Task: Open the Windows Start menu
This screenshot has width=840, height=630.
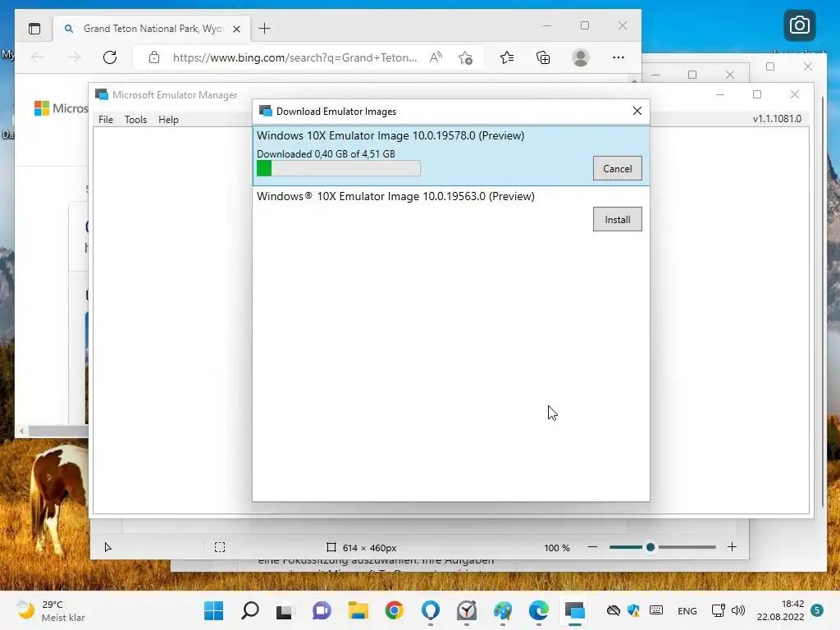Action: tap(214, 610)
